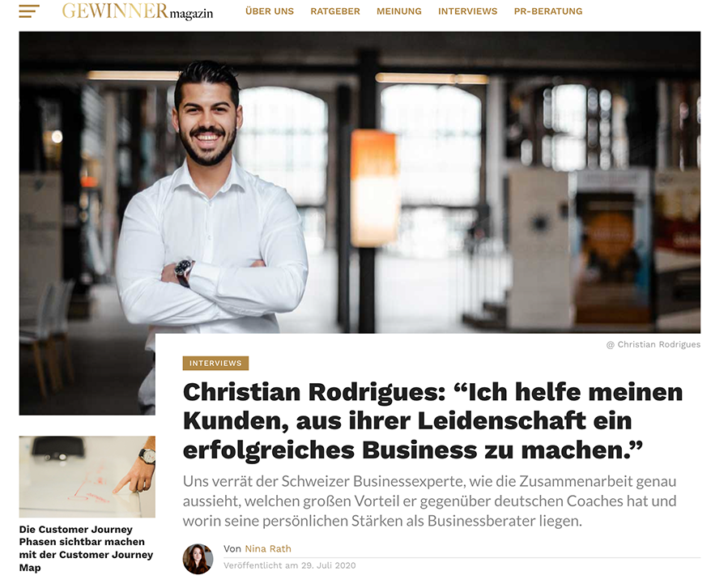Image resolution: width=728 pixels, height=584 pixels.
Task: Click the article teaser about Schweizer Businessexperte
Action: [429, 501]
